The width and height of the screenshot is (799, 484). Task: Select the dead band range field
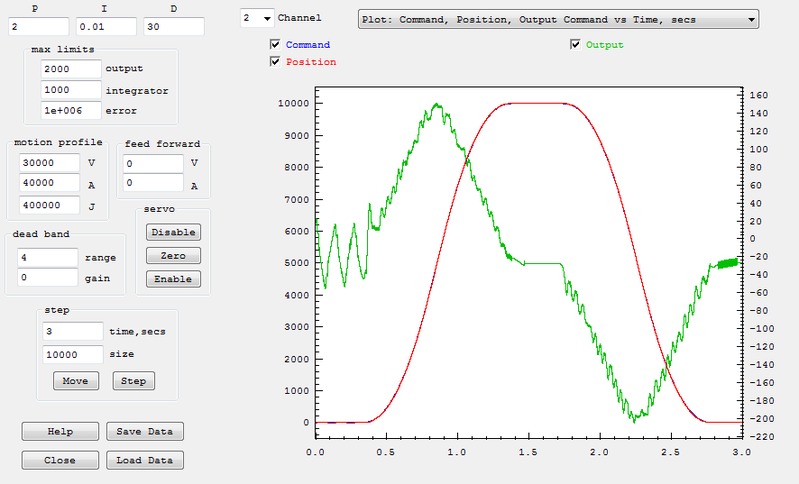click(x=47, y=257)
